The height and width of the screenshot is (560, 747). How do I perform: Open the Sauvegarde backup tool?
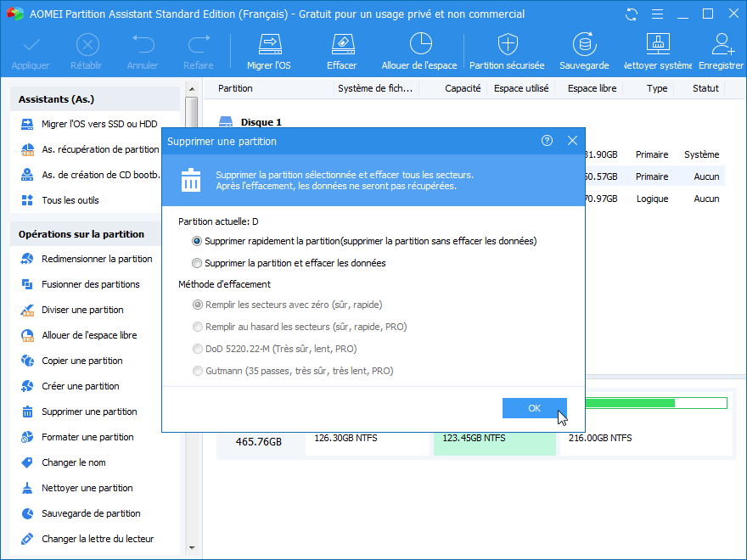coord(585,52)
